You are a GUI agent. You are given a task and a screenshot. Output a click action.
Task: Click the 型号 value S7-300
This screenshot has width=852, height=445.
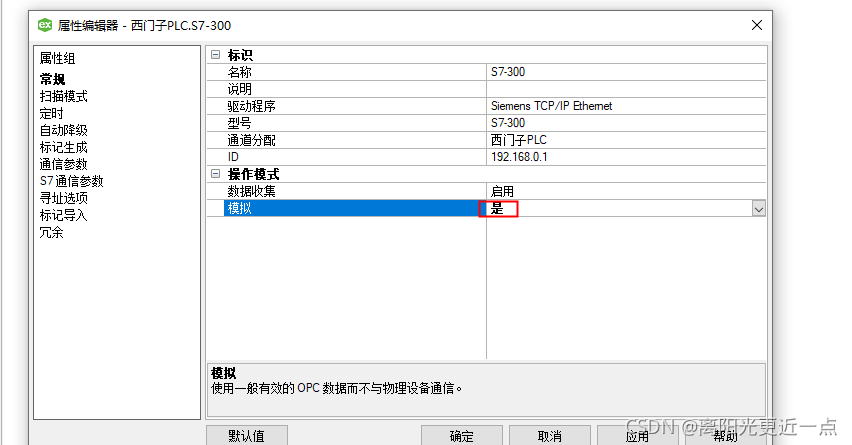click(626, 123)
